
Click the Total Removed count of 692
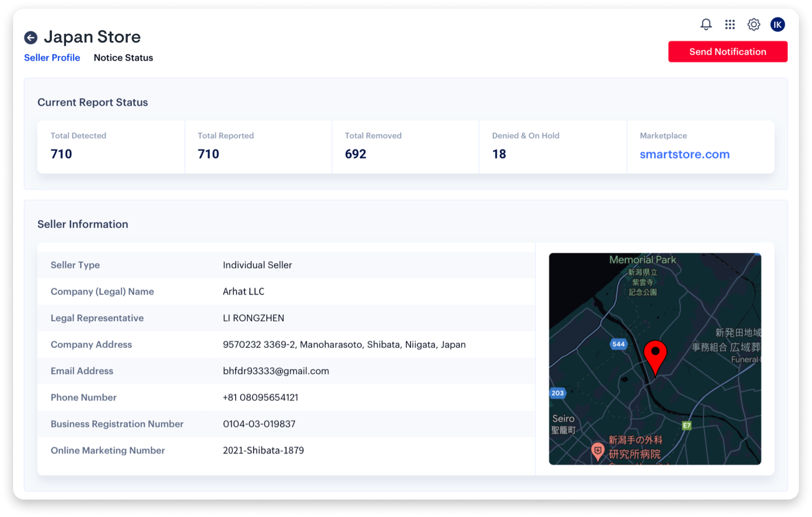pos(355,154)
